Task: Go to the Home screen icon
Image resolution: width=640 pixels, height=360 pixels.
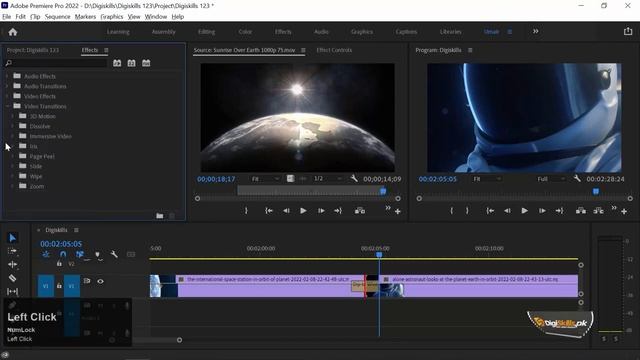Action: pos(13,32)
